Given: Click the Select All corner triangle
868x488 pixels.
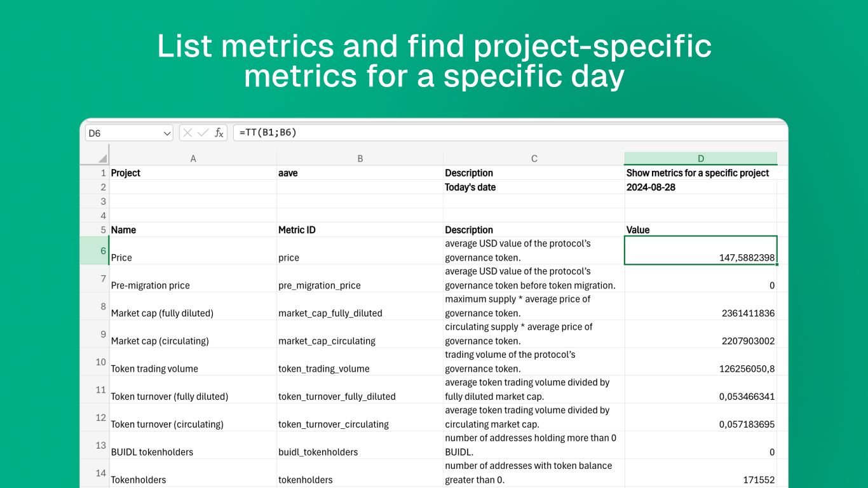Looking at the screenshot, I should click(x=102, y=158).
